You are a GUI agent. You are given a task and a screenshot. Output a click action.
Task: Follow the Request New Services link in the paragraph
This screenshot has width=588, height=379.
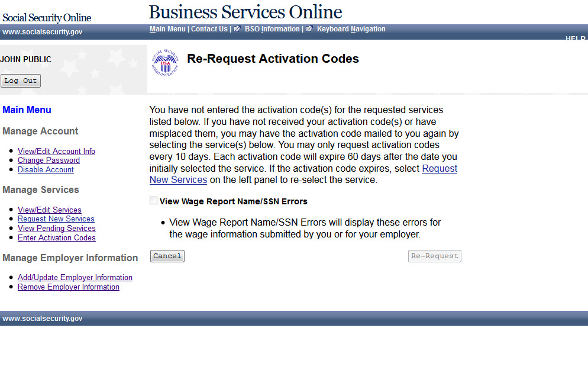(440, 169)
